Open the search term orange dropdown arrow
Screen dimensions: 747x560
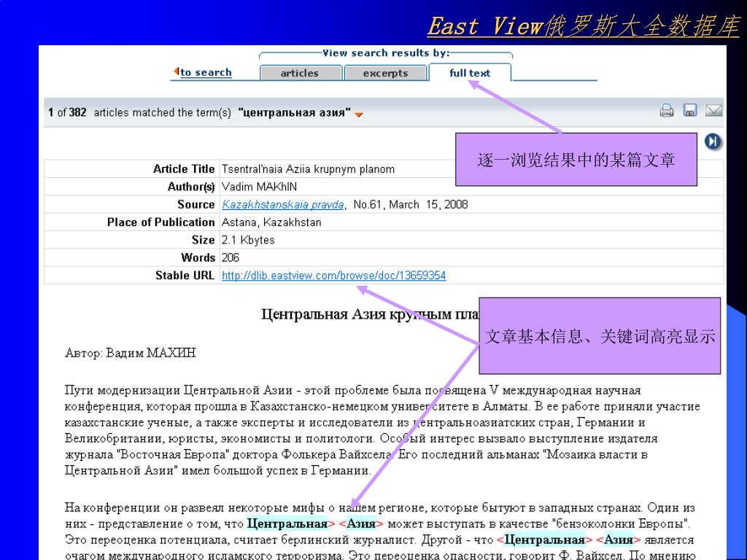pyautogui.click(x=359, y=114)
